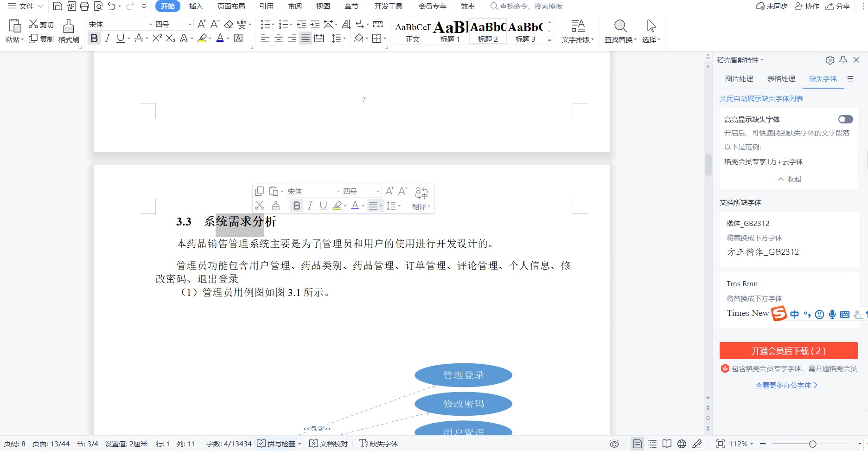Image resolution: width=868 pixels, height=451 pixels.
Task: Click the document vertical scrollbar thumb
Action: (x=708, y=165)
